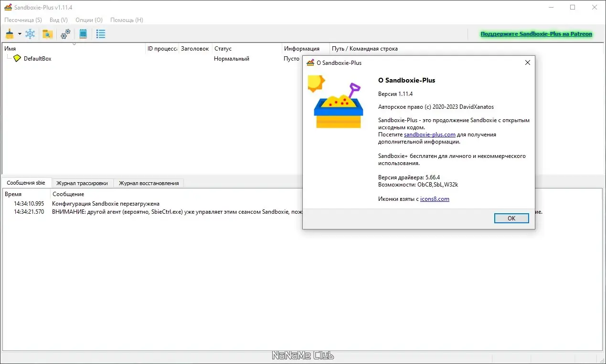Switch to the Сообщения sbie tab
The width and height of the screenshot is (606, 364).
(26, 183)
